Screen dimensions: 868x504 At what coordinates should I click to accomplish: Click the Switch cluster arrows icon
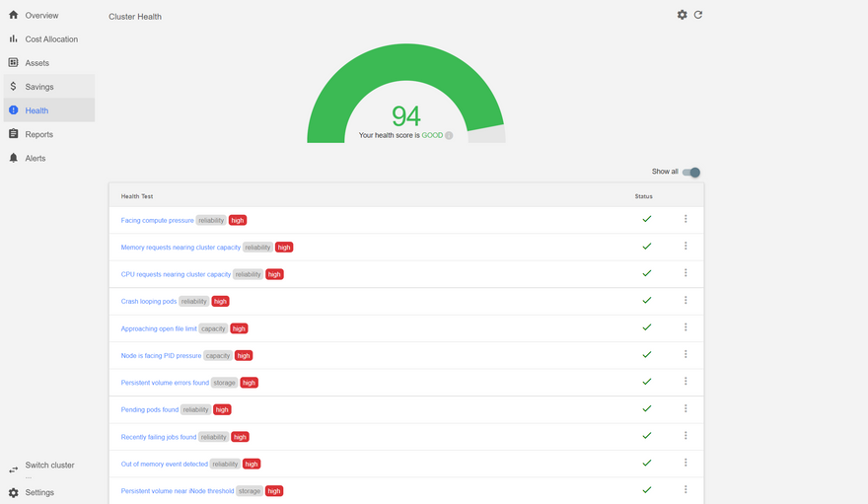pos(13,469)
